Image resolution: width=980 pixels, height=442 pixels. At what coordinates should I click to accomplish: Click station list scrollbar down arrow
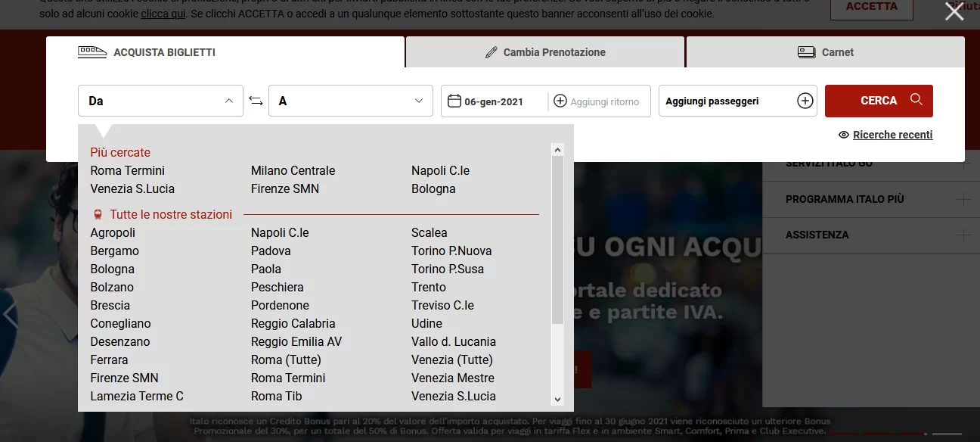tap(558, 399)
